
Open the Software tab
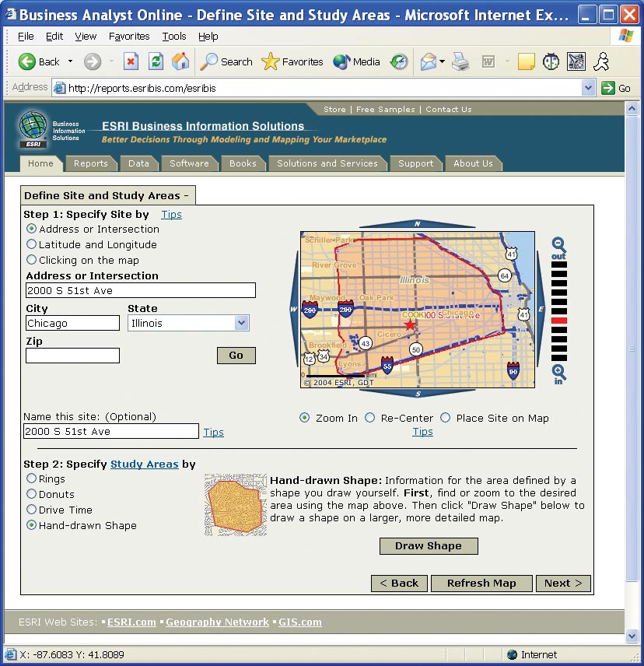[x=189, y=163]
